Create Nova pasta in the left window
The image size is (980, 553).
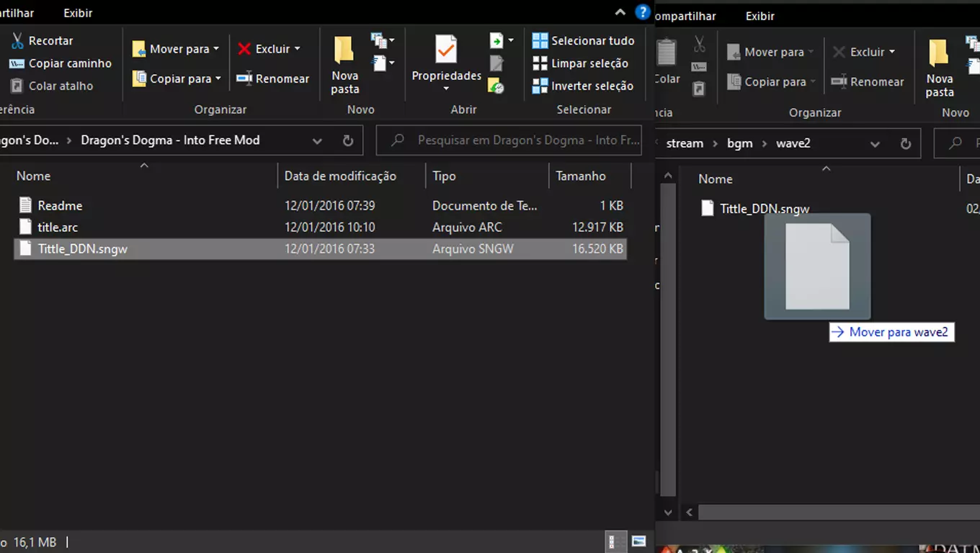[345, 65]
